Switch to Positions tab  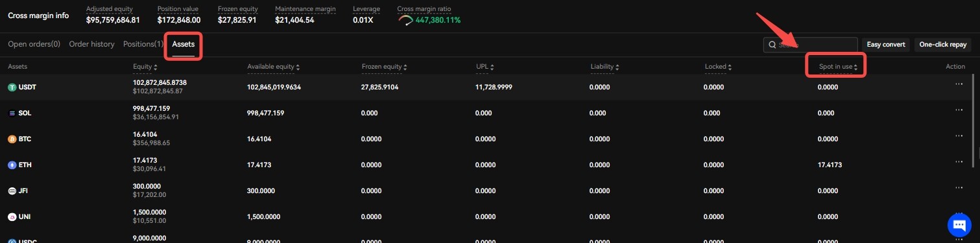[x=143, y=44]
